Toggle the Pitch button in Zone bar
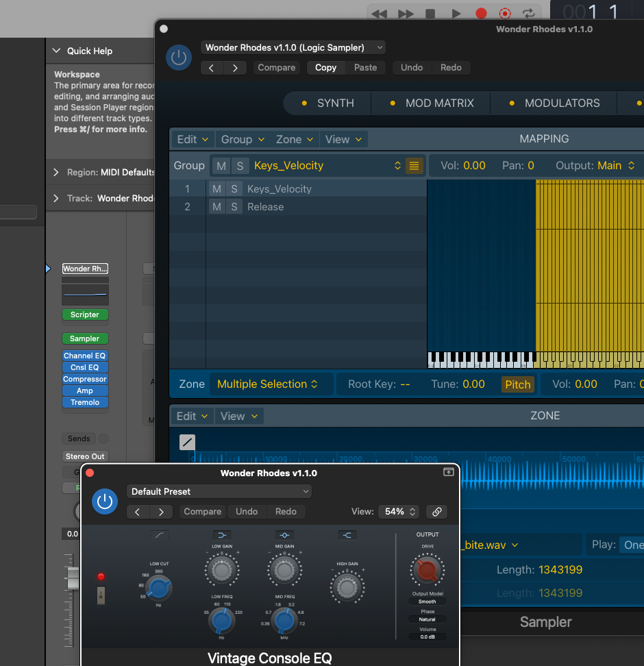Viewport: 644px width, 666px height. pos(518,384)
